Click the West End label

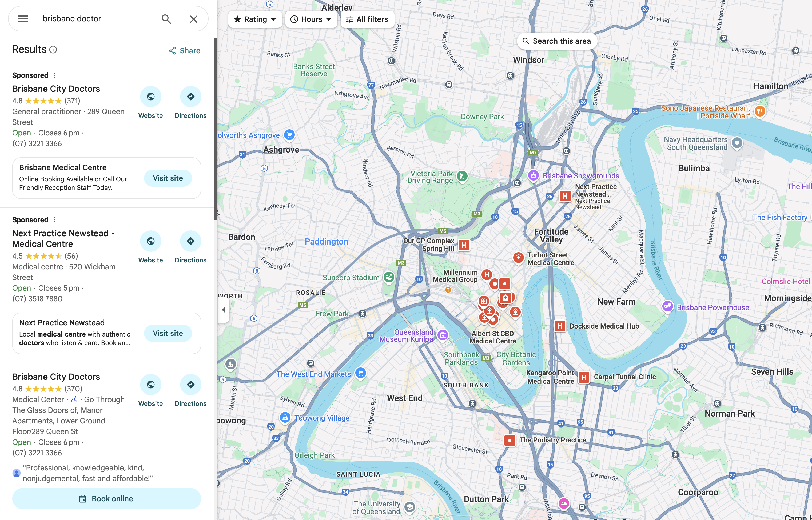(405, 398)
